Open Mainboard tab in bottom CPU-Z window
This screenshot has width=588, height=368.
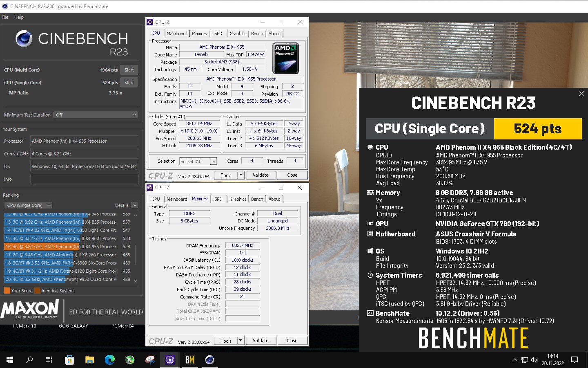click(x=177, y=199)
